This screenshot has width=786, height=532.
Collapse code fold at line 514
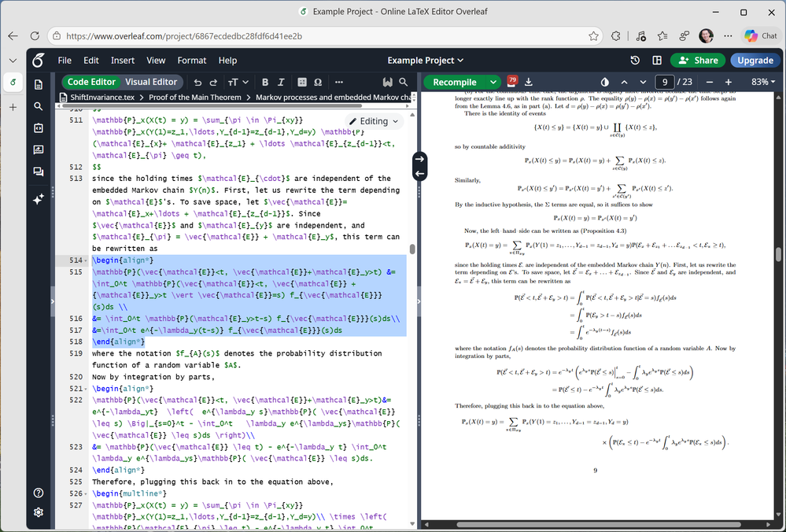click(86, 260)
